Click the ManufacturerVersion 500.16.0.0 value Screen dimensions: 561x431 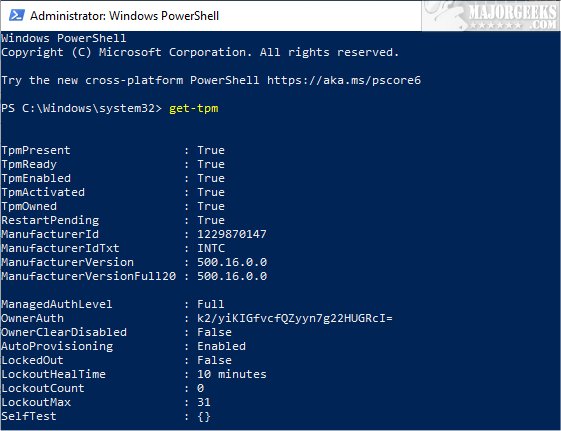pyautogui.click(x=232, y=262)
